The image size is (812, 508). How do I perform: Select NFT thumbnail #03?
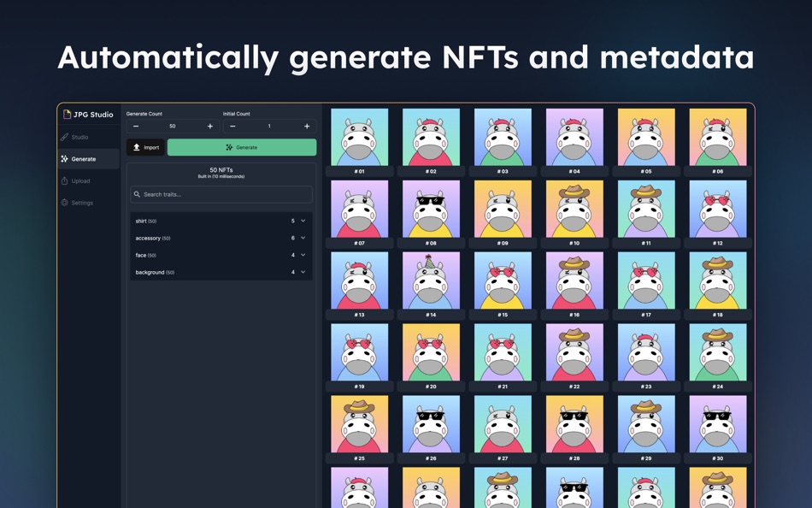click(x=503, y=138)
